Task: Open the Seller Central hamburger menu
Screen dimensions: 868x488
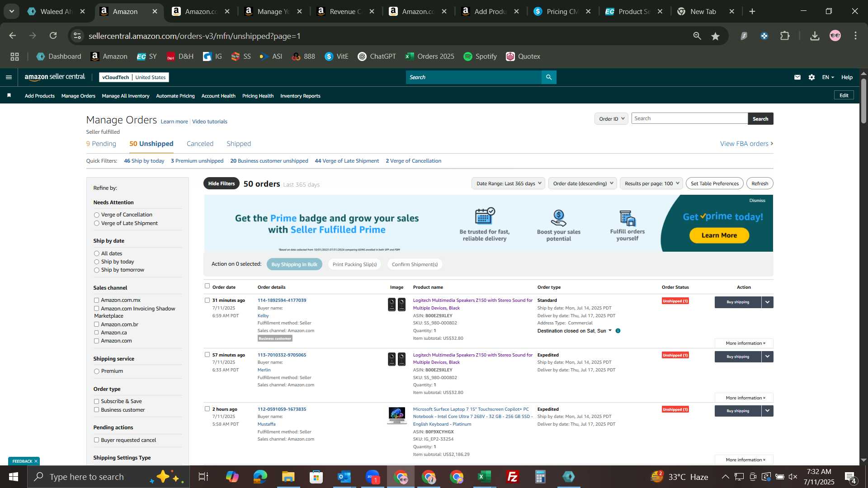Action: [9, 77]
